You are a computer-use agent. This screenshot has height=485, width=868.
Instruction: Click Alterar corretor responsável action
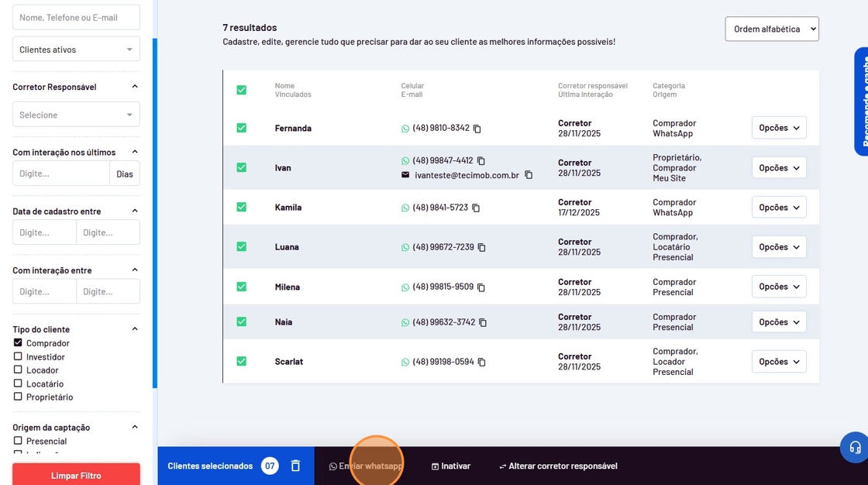(558, 466)
